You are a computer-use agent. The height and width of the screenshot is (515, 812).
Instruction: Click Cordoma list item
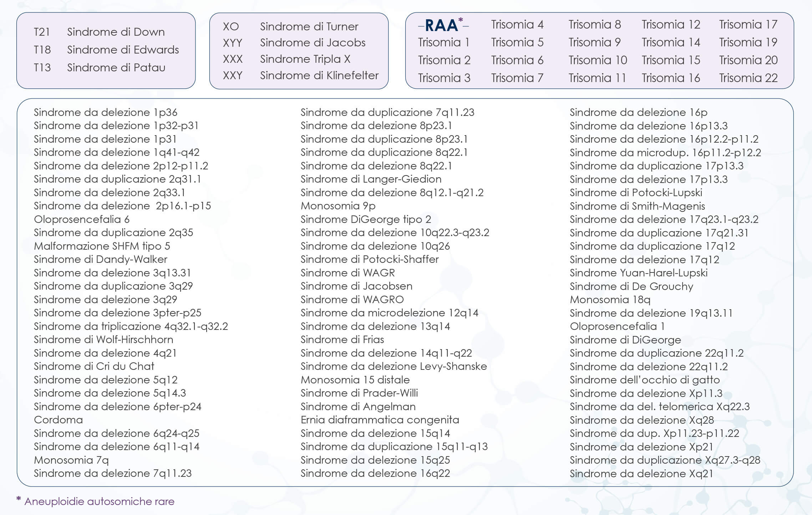(58, 420)
